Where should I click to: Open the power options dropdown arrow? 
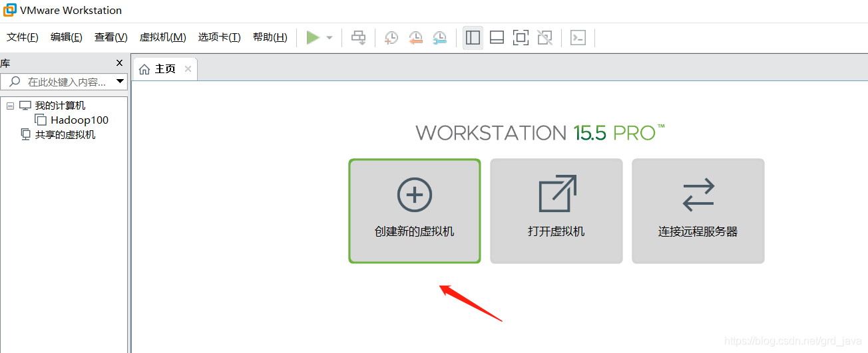(329, 38)
